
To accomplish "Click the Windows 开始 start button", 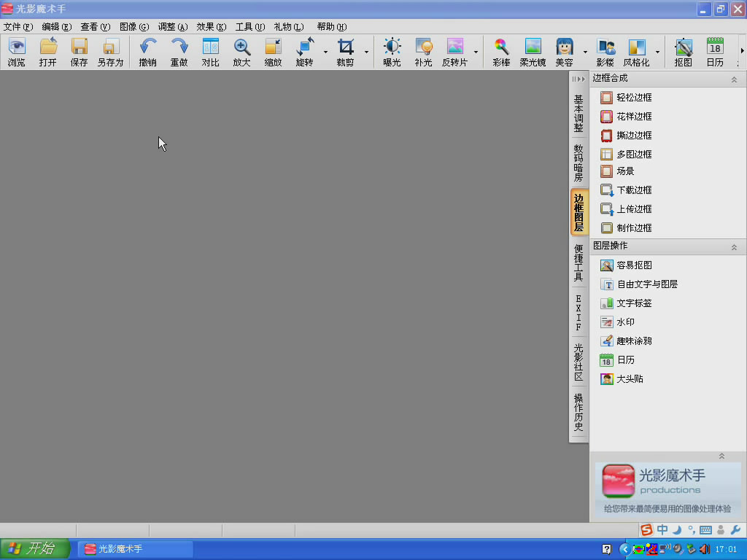I will click(35, 548).
